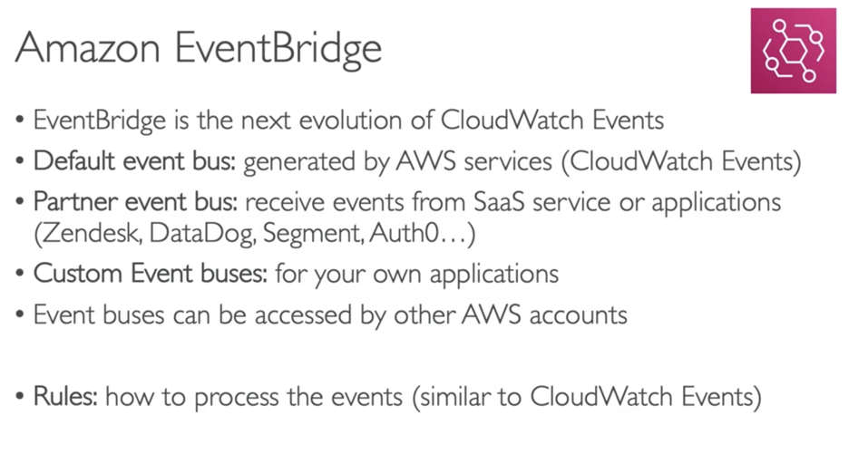Click the word 'Zendesk' in parentheses
Screen dimensions: 868x464
coord(92,233)
